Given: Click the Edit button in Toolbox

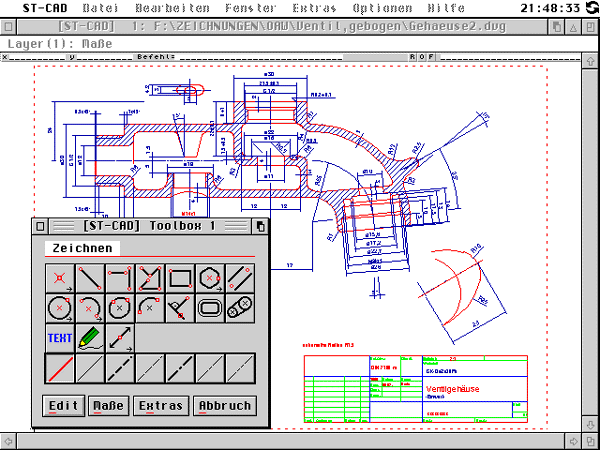Looking at the screenshot, I should 64,405.
